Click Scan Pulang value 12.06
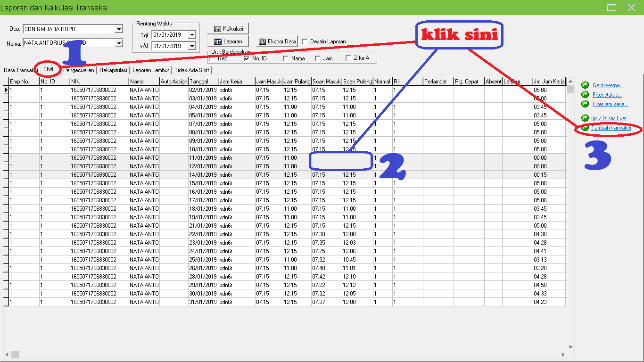 [357, 251]
